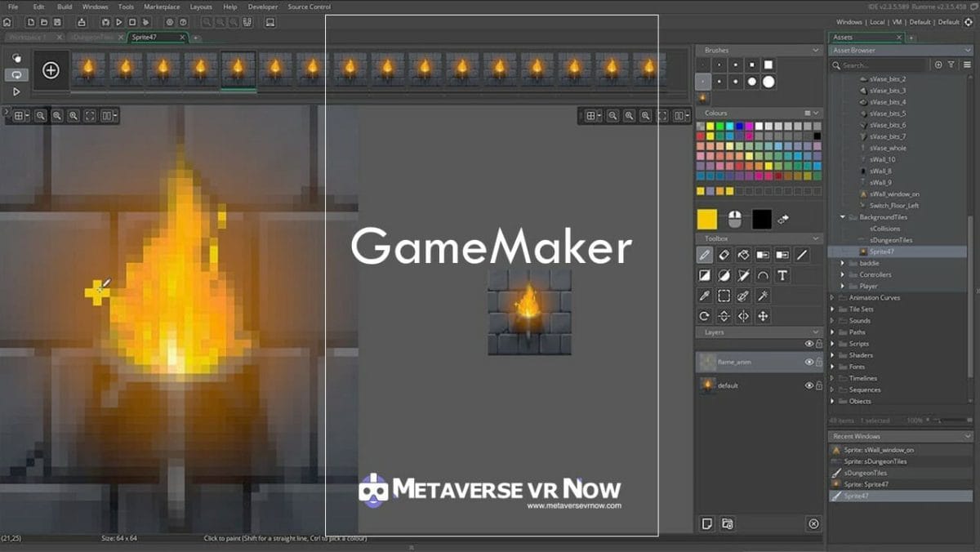The height and width of the screenshot is (552, 980).
Task: Toggle visibility of the flame_anim layer
Action: point(809,362)
